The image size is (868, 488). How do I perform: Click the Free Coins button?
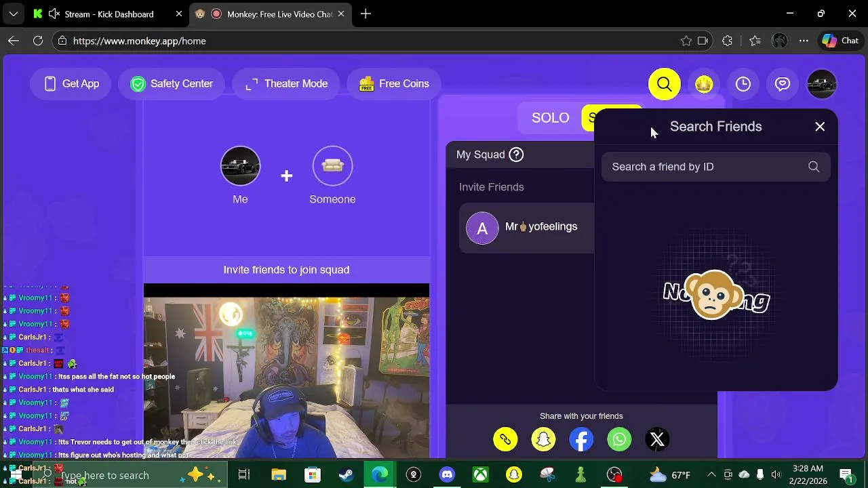click(x=394, y=84)
